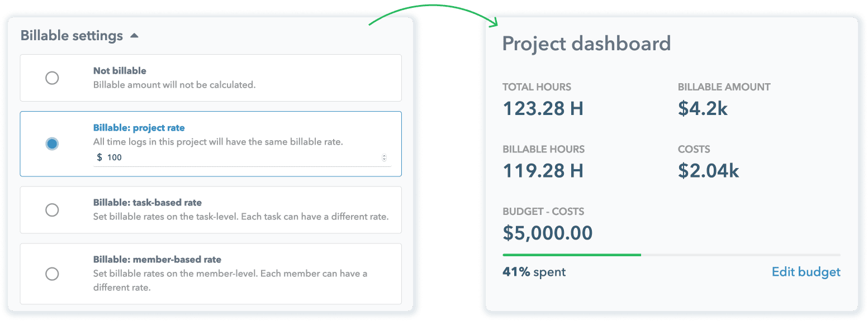Collapse the Billable settings section arrow
This screenshot has height=321, width=868.
(134, 36)
